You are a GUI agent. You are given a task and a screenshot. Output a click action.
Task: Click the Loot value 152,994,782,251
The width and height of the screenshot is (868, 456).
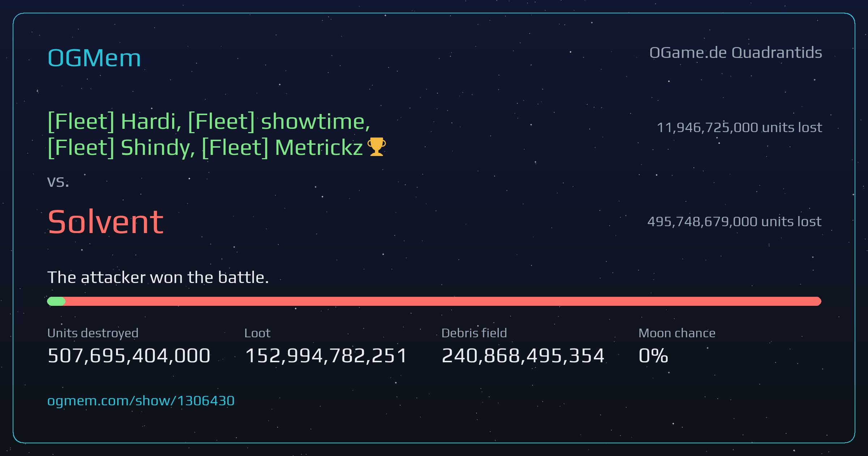point(326,355)
